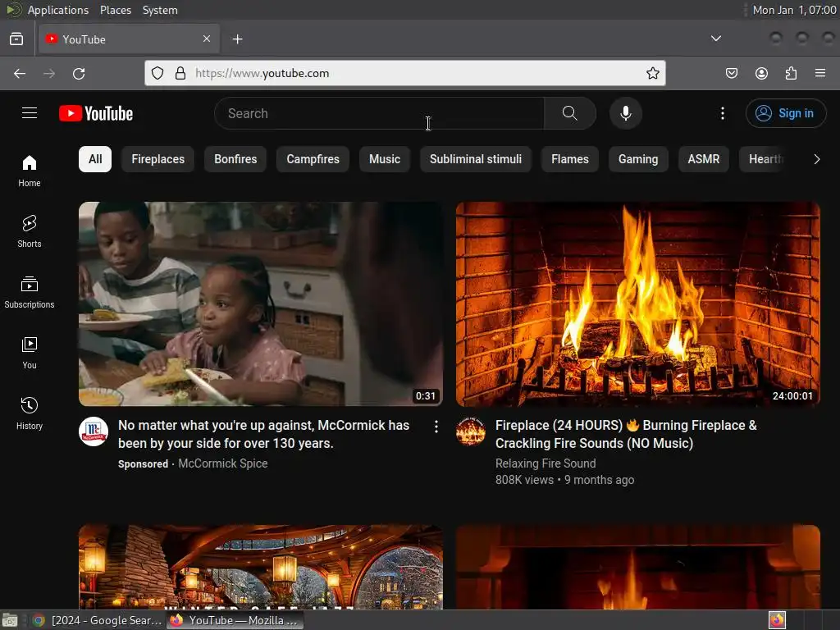
Task: Open the Places menu
Action: [x=116, y=10]
